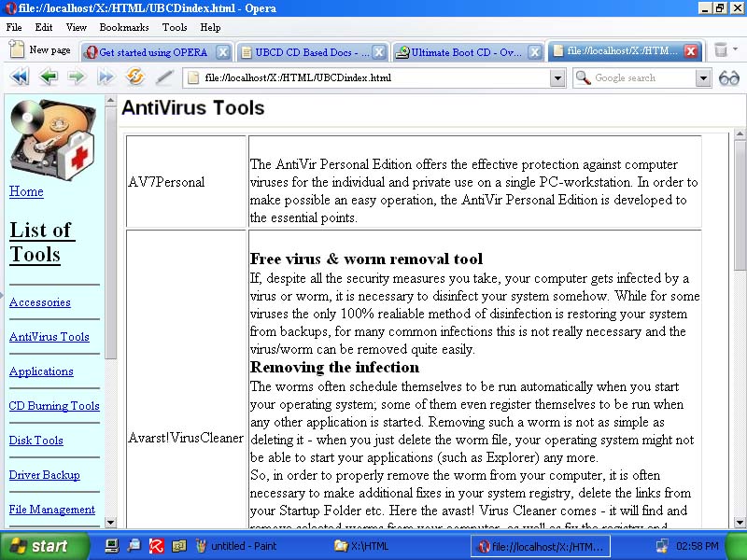Screen dimensions: 747x560
Task: Open the Bookmarks menu
Action: 124,28
